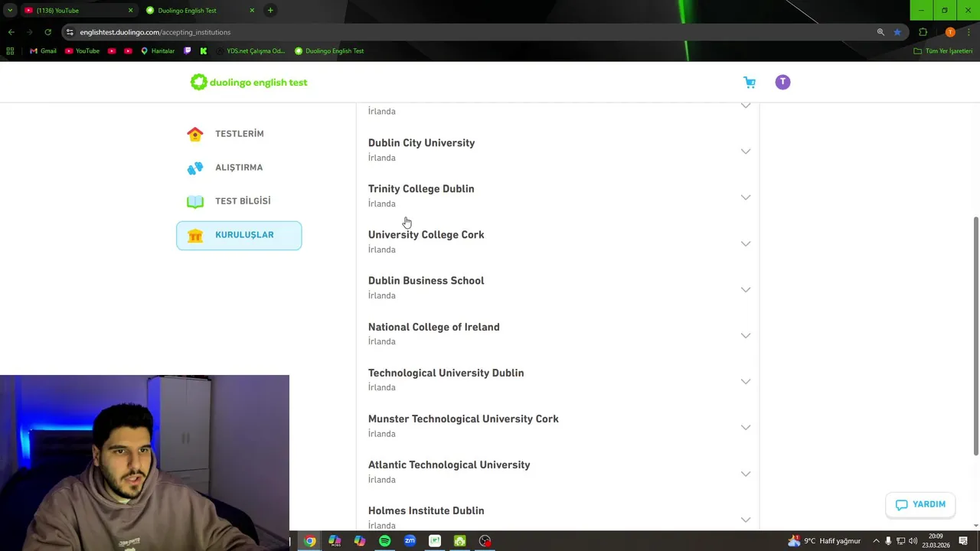Expand the University College Cork chevron
Image resolution: width=980 pixels, height=551 pixels.
click(x=746, y=243)
